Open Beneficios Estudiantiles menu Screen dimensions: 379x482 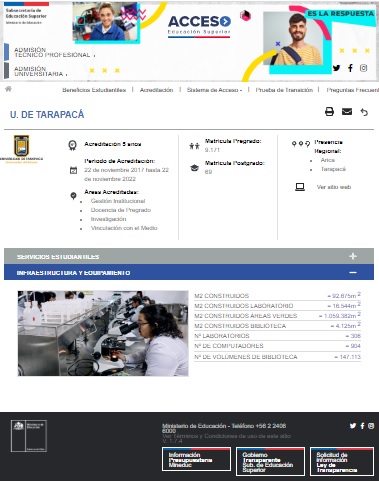pyautogui.click(x=94, y=90)
